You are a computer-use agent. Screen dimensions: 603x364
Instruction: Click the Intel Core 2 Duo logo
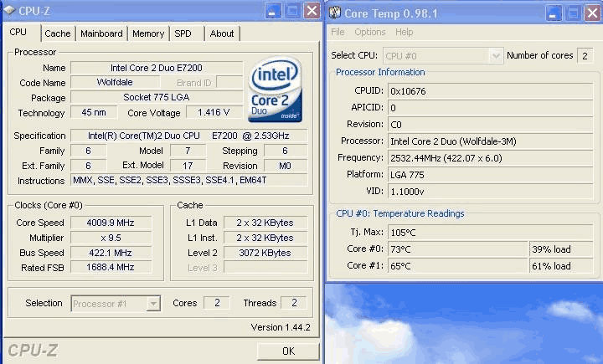[275, 90]
